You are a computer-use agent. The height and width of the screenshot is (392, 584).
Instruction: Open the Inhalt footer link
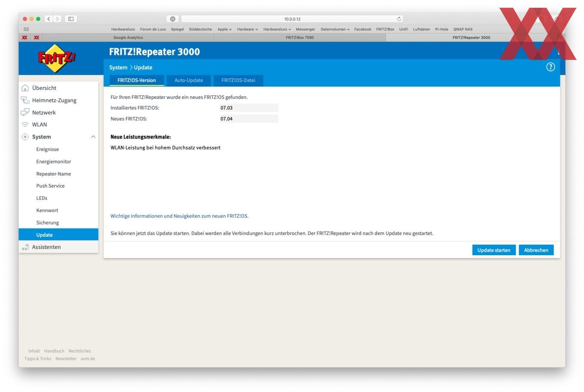[x=34, y=351]
